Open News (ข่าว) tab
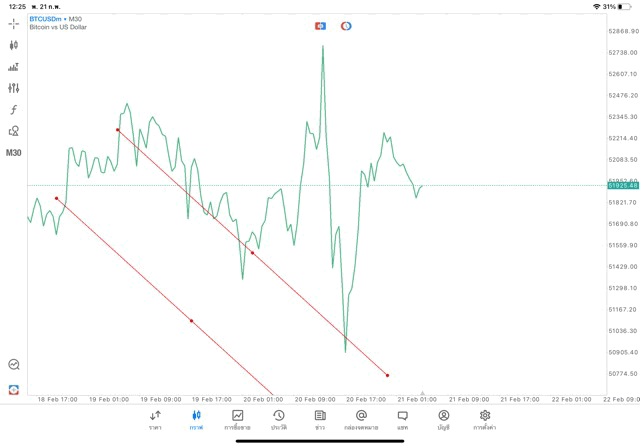 pyautogui.click(x=320, y=419)
